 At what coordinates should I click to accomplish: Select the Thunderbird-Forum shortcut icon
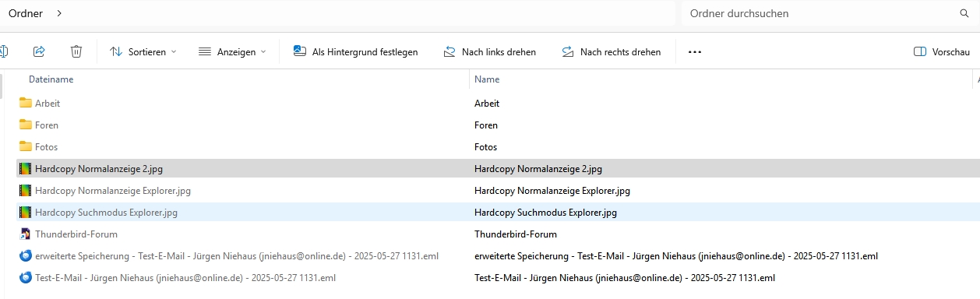coord(26,234)
